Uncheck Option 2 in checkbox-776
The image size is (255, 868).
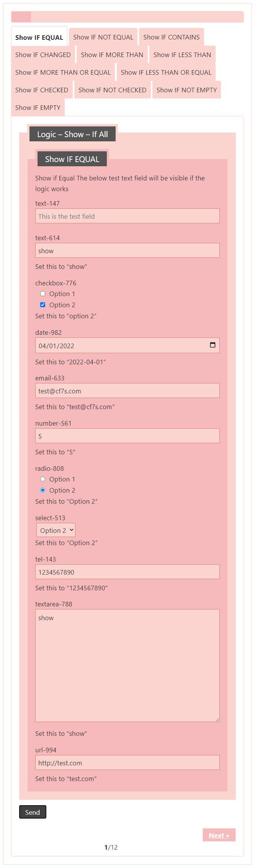pyautogui.click(x=43, y=305)
